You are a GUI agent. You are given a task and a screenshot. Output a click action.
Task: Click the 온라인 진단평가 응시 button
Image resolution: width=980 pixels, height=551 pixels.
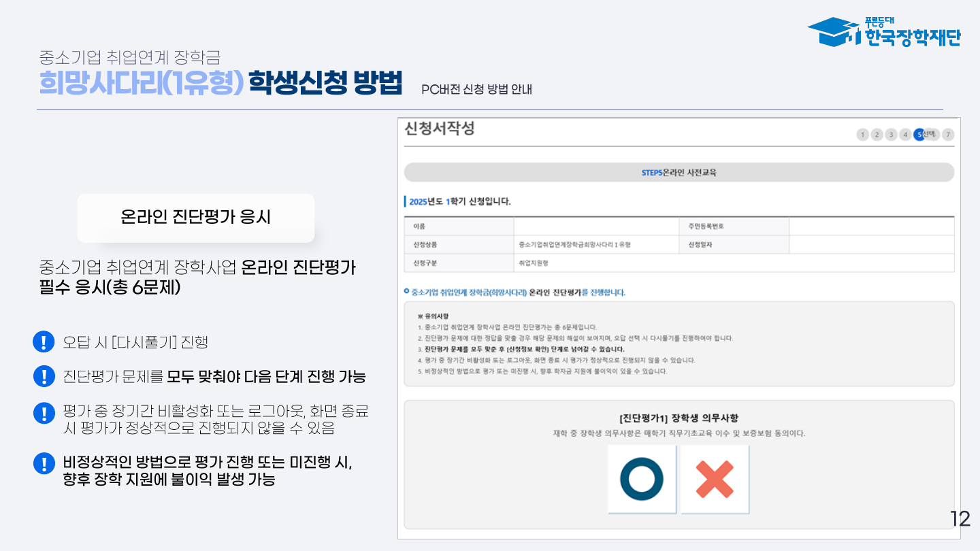[x=195, y=218]
